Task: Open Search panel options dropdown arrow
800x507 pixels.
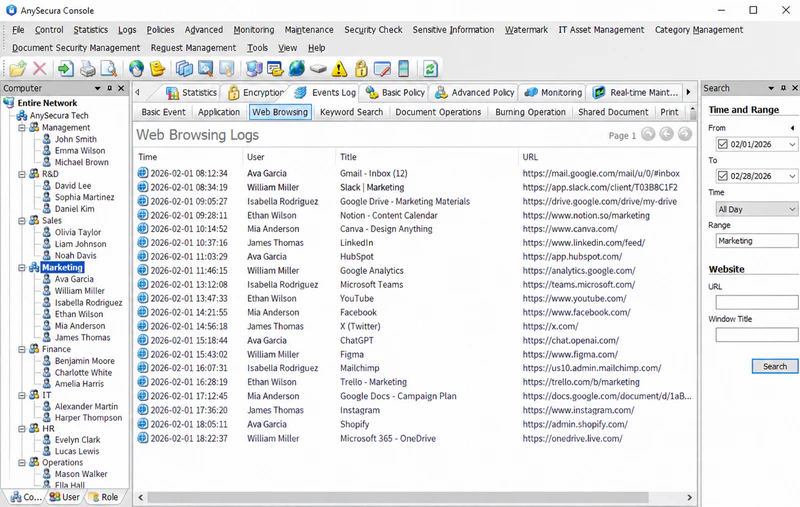Action: coord(771,88)
